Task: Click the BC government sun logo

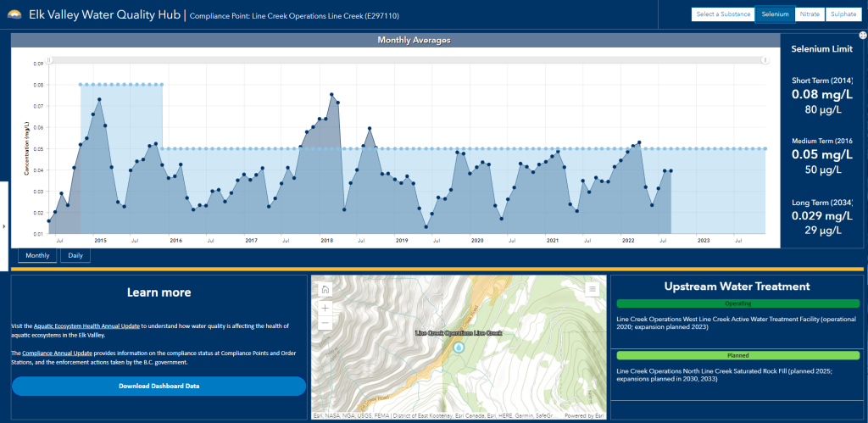Action: click(13, 15)
